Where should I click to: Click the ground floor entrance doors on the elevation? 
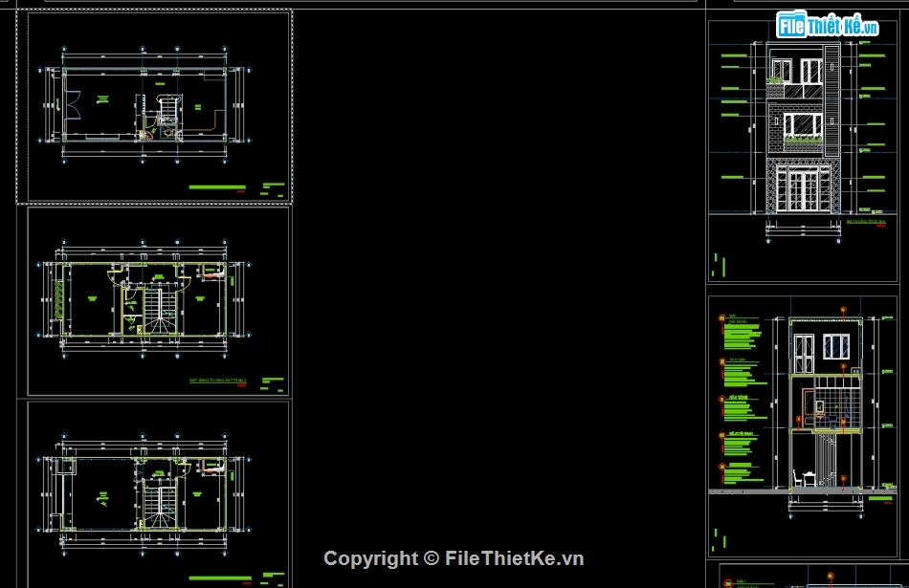coord(804,188)
